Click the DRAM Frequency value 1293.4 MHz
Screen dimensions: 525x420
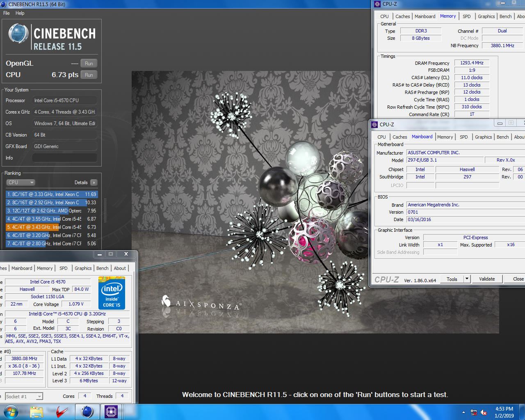[472, 63]
